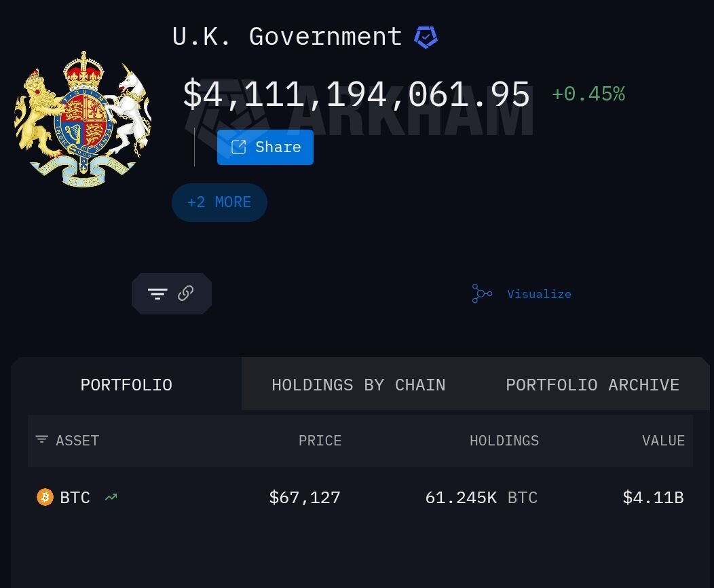Open the PORTFOLIO ARCHIVE tab
This screenshot has width=714, height=588.
592,384
